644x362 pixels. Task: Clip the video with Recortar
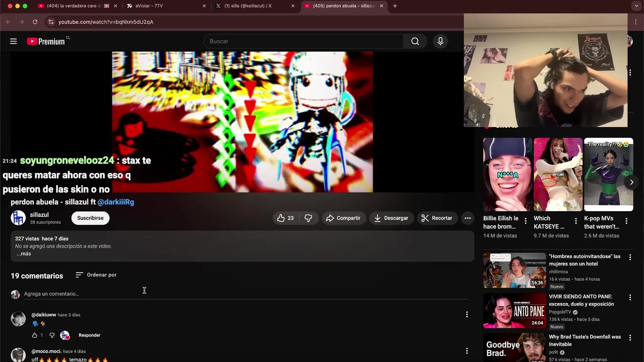click(x=437, y=218)
